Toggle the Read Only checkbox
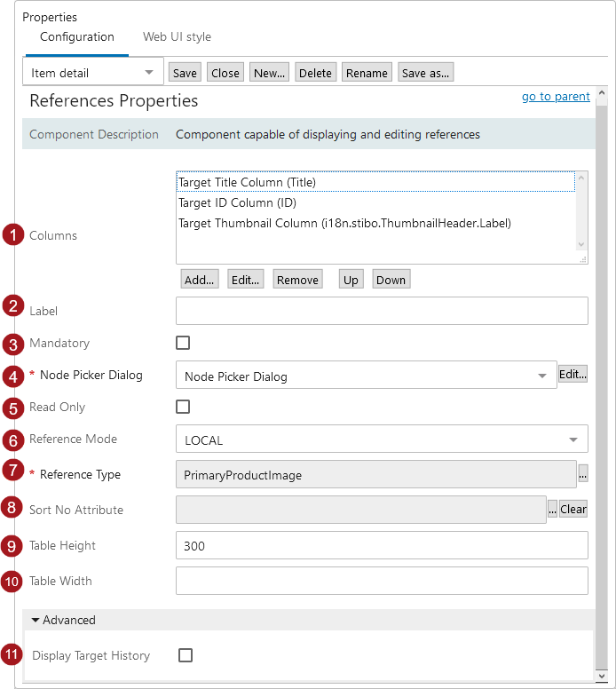 (183, 407)
